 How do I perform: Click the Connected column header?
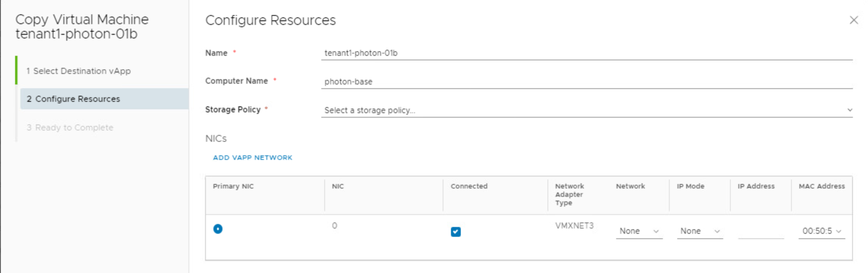click(x=469, y=186)
